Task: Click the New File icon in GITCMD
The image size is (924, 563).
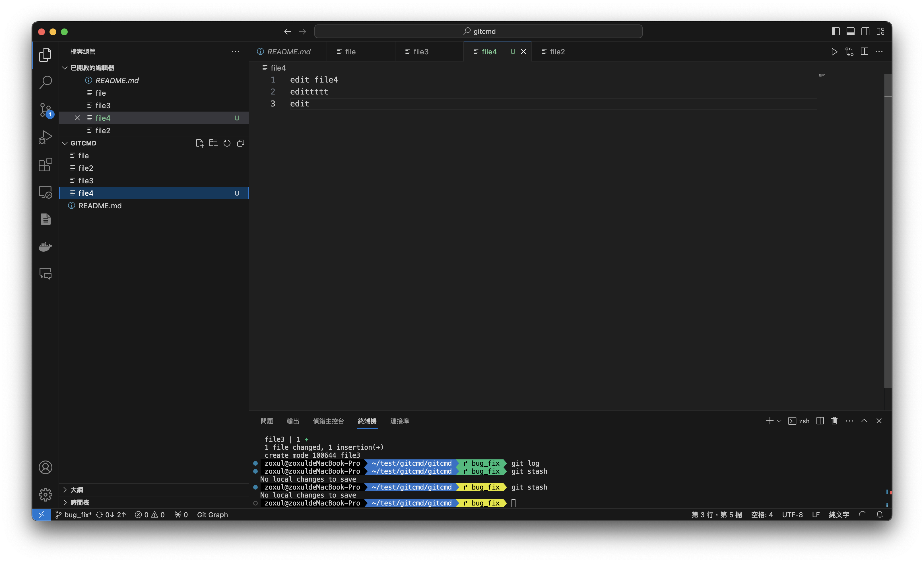Action: pos(199,143)
